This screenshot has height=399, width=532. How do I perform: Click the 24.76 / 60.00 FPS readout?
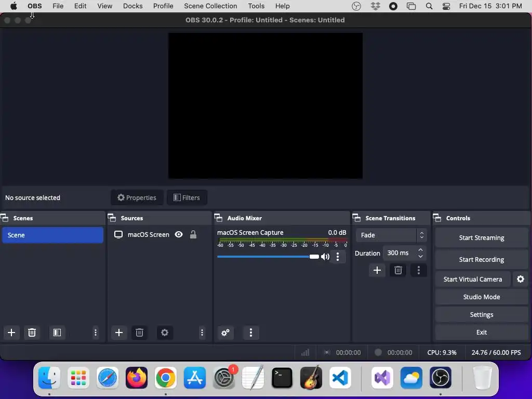click(496, 353)
